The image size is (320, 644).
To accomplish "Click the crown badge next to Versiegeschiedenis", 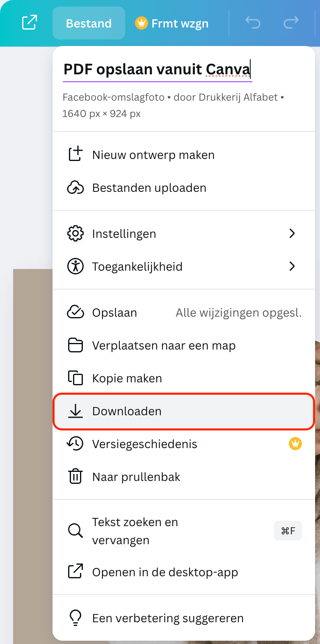I will point(295,444).
